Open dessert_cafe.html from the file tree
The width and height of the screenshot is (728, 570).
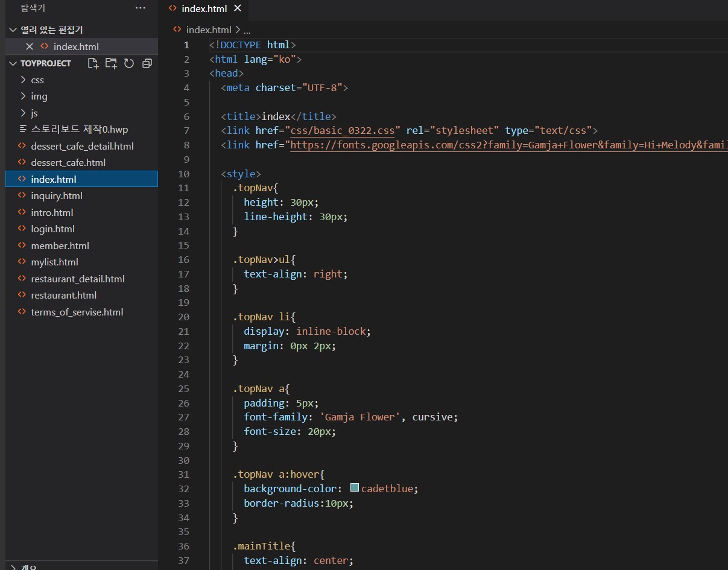[68, 163]
